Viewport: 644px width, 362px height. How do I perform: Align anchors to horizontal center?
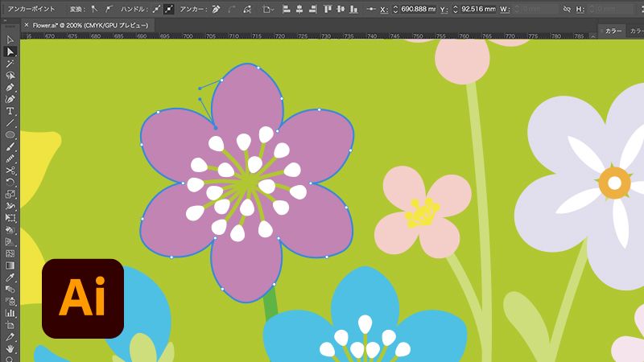coord(299,9)
